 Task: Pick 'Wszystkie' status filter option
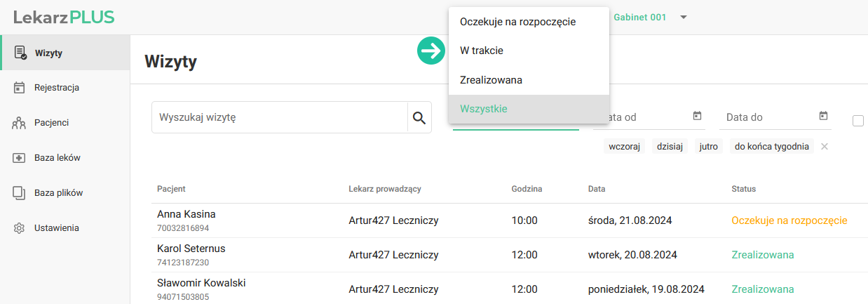coord(484,109)
